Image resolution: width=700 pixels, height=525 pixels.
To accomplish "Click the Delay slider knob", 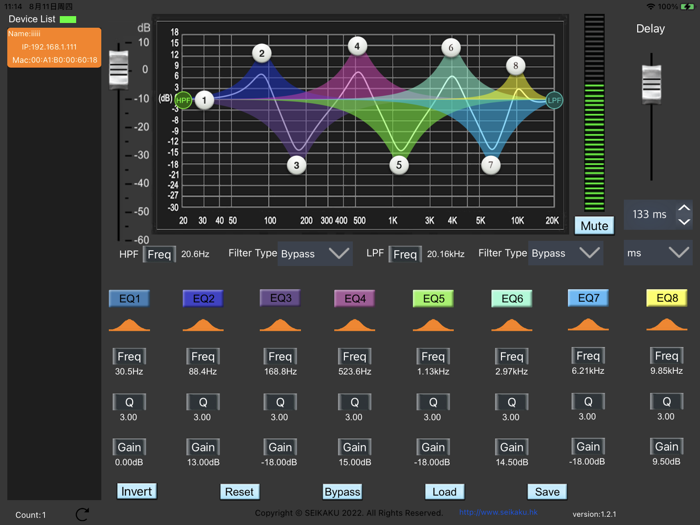I will pyautogui.click(x=651, y=84).
